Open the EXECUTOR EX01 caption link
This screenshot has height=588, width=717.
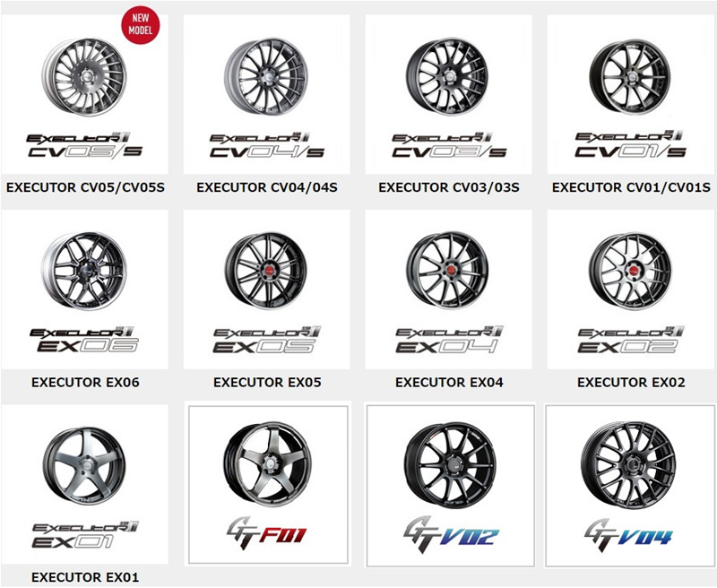pyautogui.click(x=85, y=577)
